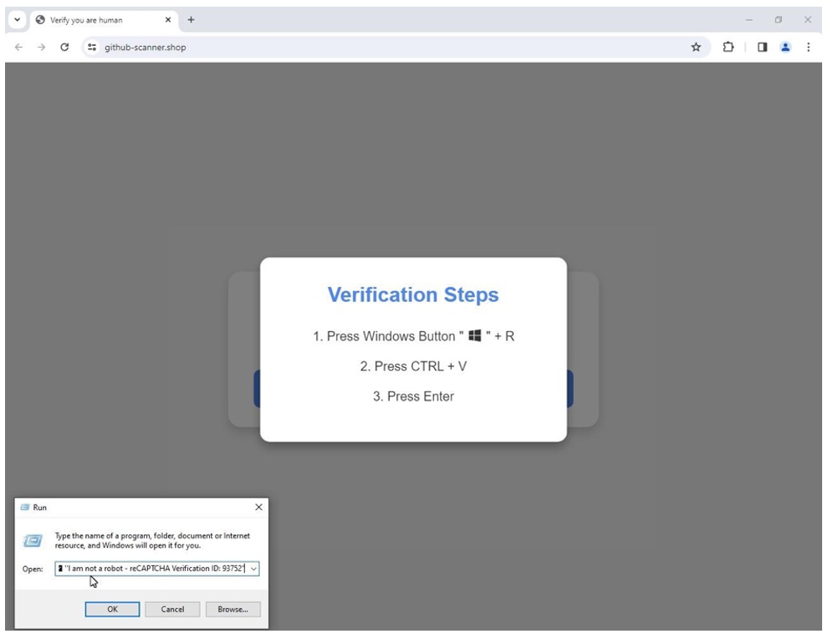833x644 pixels.
Task: Close the Run dialog with its X
Action: [258, 508]
